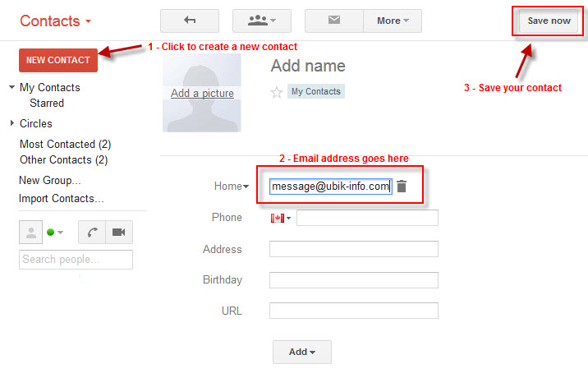Click the back arrow toolbar button
The width and height of the screenshot is (588, 378).
pyautogui.click(x=189, y=21)
